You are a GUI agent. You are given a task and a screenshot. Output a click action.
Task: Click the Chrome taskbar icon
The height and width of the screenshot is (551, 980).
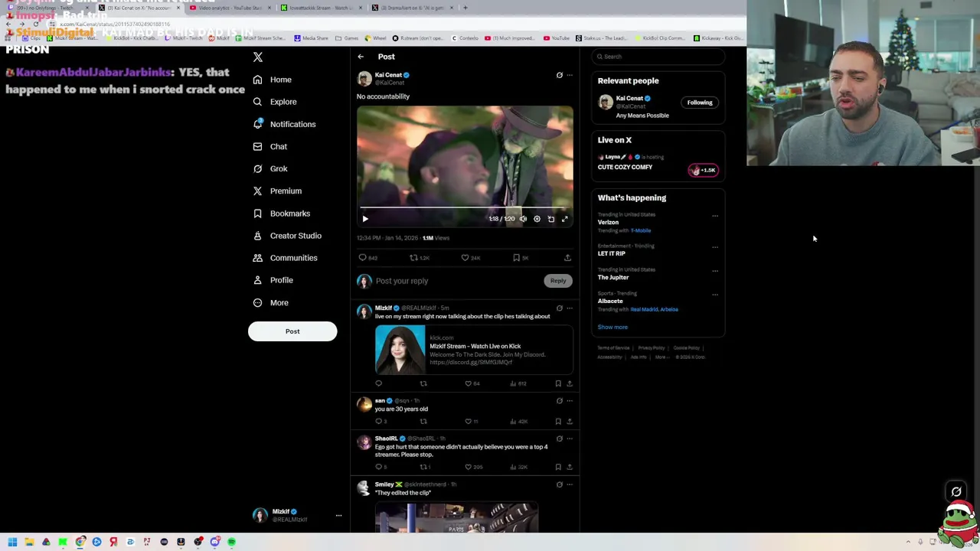80,542
